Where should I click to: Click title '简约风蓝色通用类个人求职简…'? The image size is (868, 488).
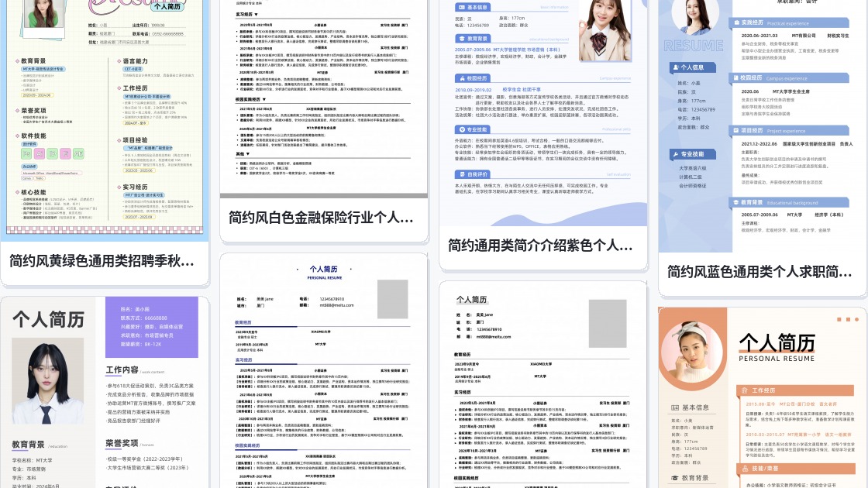pos(759,272)
